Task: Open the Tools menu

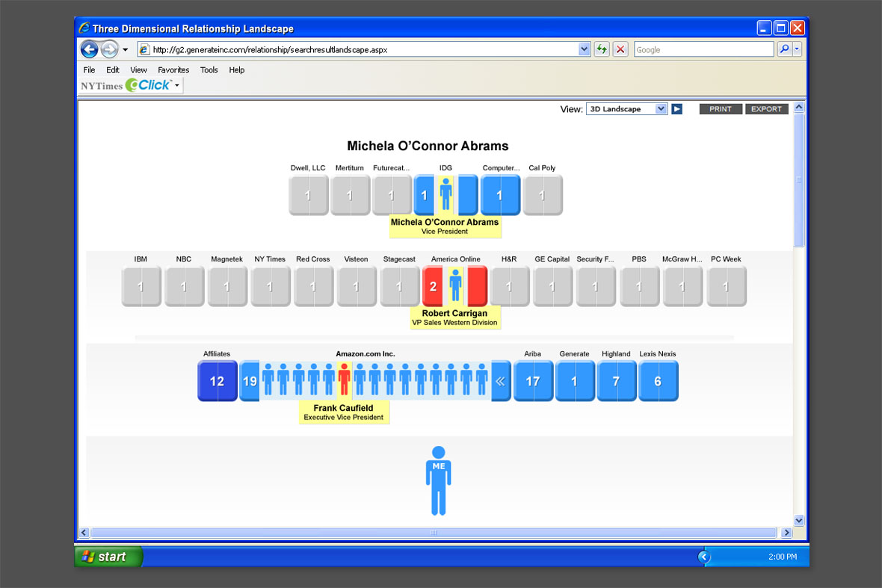Action: point(209,69)
